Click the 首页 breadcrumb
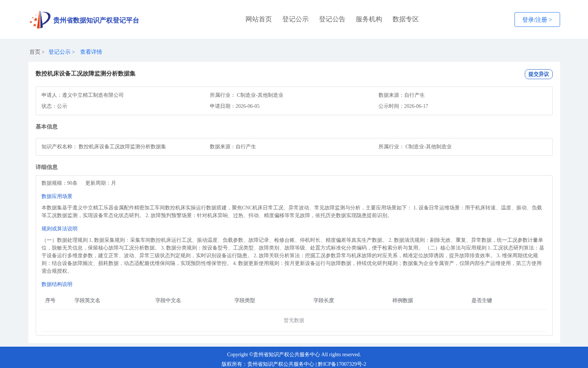Viewport: 588px width, 368px height. [35, 52]
